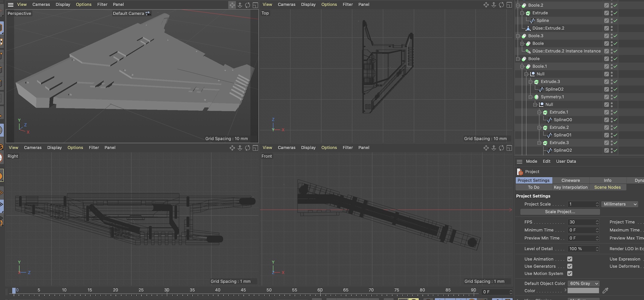This screenshot has width=644, height=300.
Task: Click the Project icon in Attributes panel
Action: coord(520,172)
